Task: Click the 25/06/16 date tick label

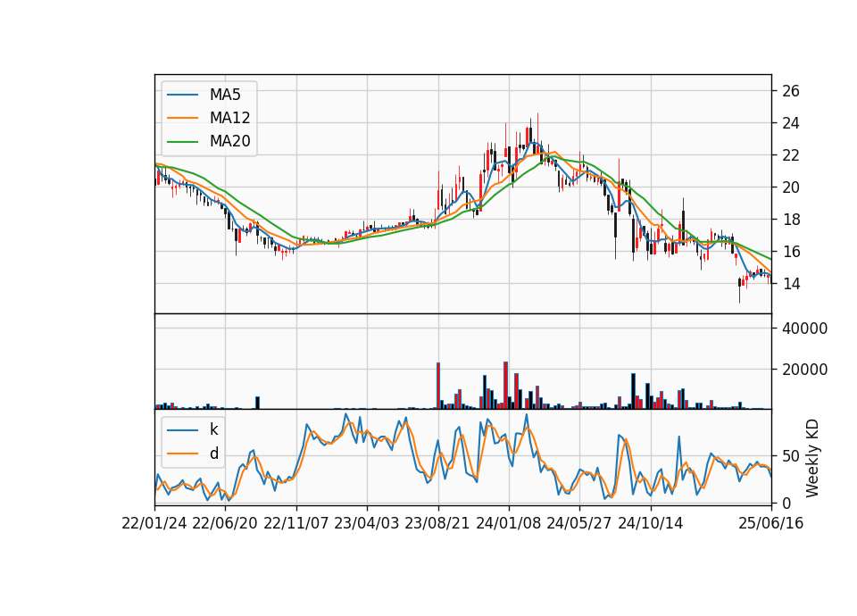Action: point(771,523)
